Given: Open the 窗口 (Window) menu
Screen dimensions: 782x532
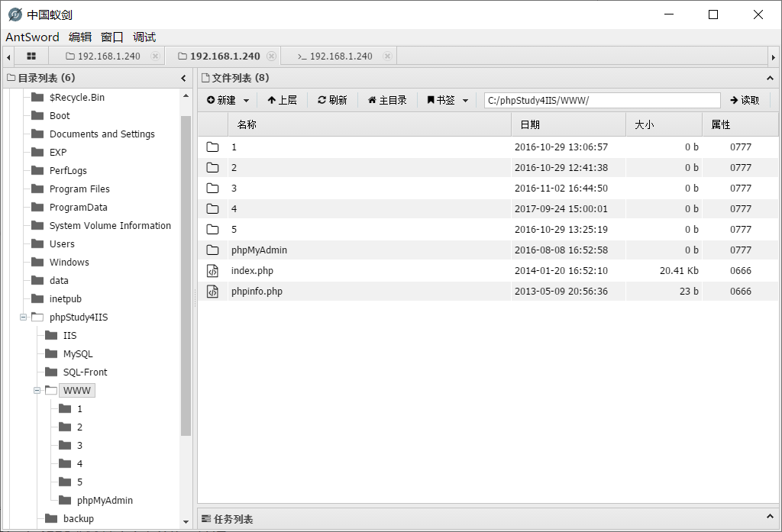Looking at the screenshot, I should (x=112, y=37).
